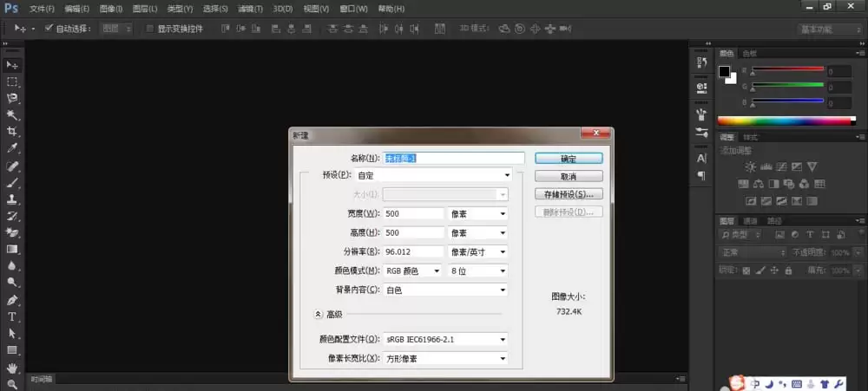Enable Show Transform Controls checkbox
This screenshot has height=391, width=868.
point(149,29)
